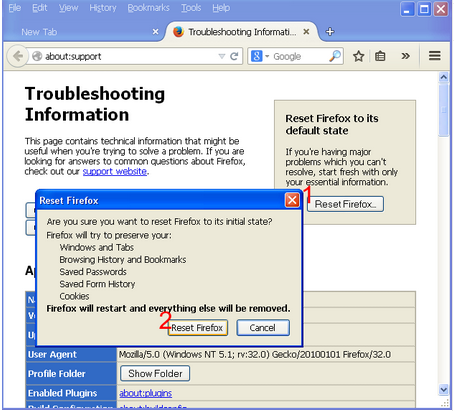Bookmark this page with the star icon
This screenshot has height=411, width=454.
(x=359, y=56)
